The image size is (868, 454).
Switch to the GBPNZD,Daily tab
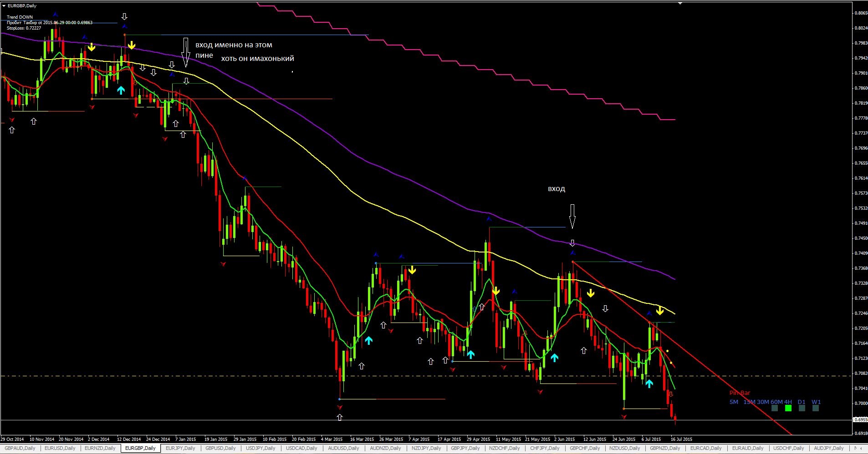(x=665, y=448)
